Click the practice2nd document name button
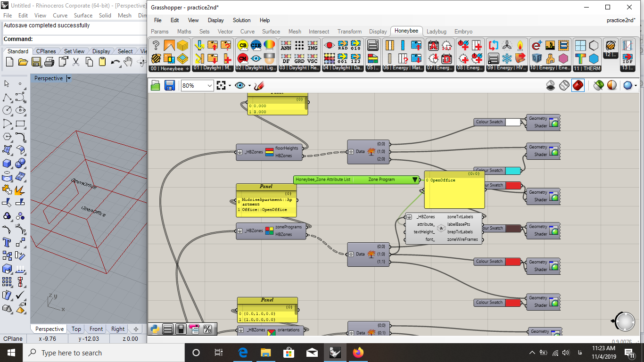The height and width of the screenshot is (362, 644). 621,20
